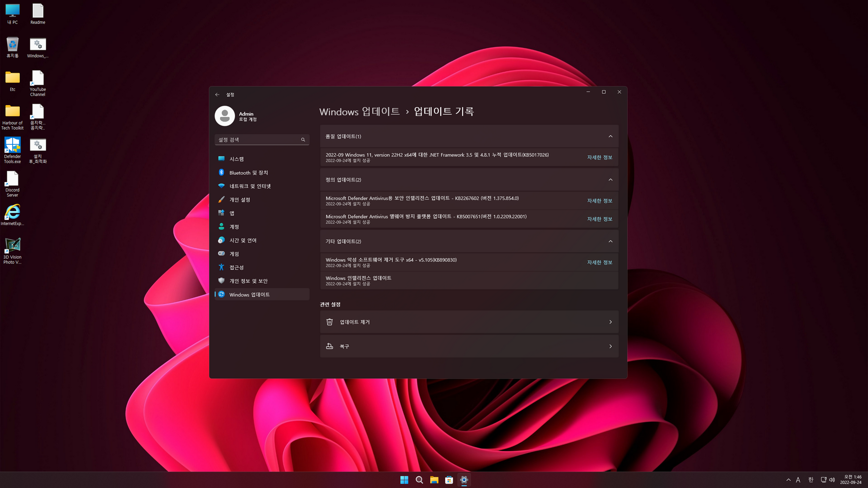The image size is (868, 488).
Task: Open 자세한 정보 for KB2267602 Defender update
Action: 600,200
